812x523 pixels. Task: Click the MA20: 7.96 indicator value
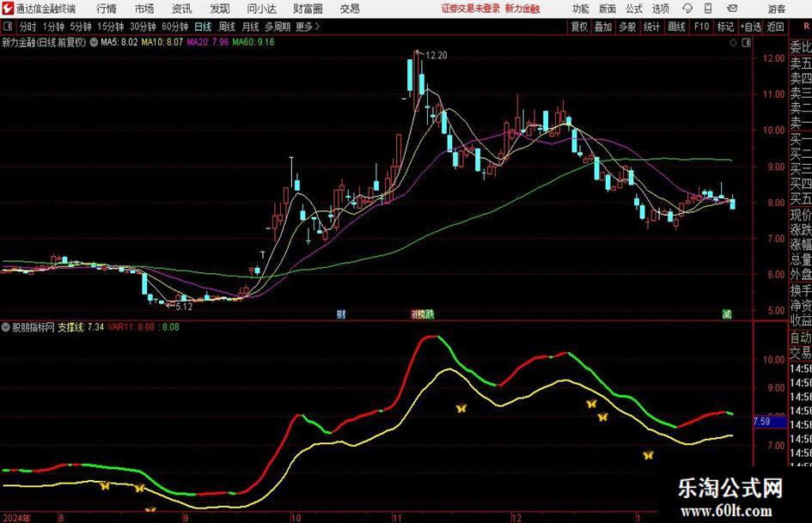tap(208, 42)
